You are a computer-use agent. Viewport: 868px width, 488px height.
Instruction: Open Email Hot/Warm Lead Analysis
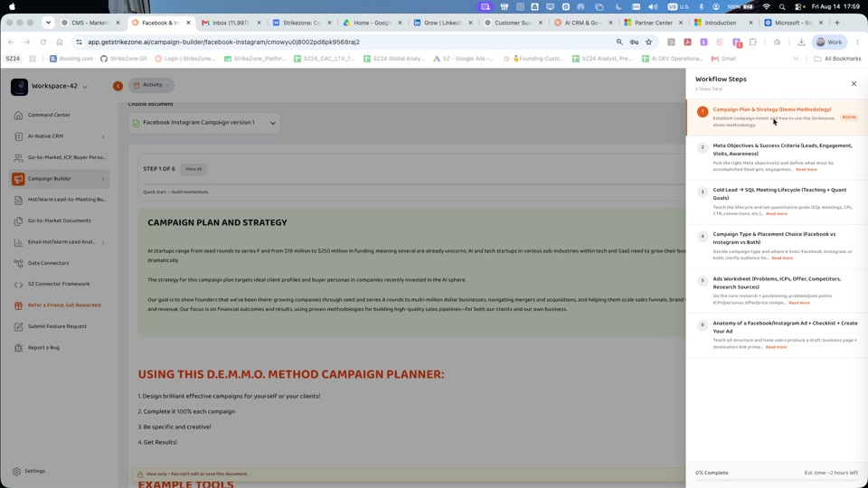click(x=61, y=242)
